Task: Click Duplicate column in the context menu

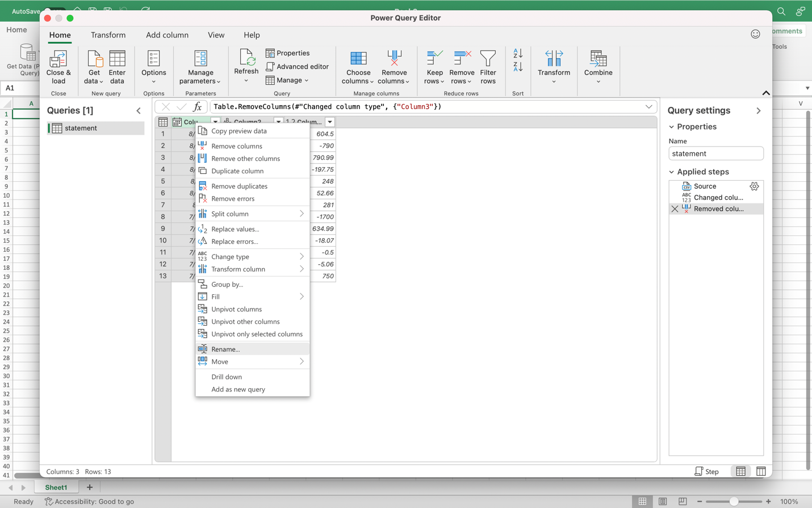Action: (253, 171)
